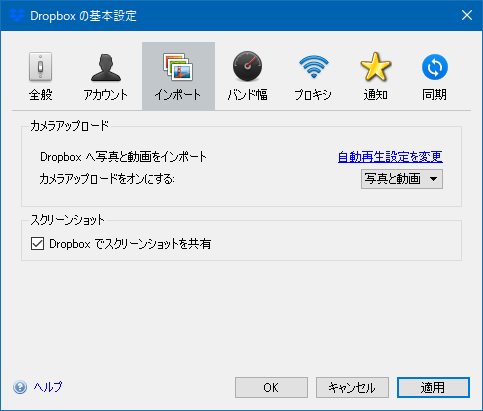This screenshot has height=411, width=483.
Task: Confirm with the OK button
Action: pos(271,387)
